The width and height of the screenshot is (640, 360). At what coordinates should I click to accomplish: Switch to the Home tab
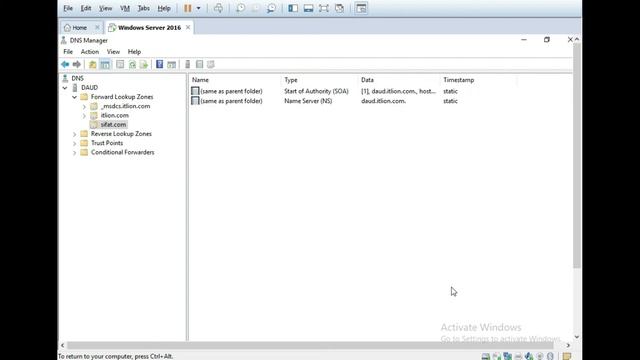tap(79, 28)
